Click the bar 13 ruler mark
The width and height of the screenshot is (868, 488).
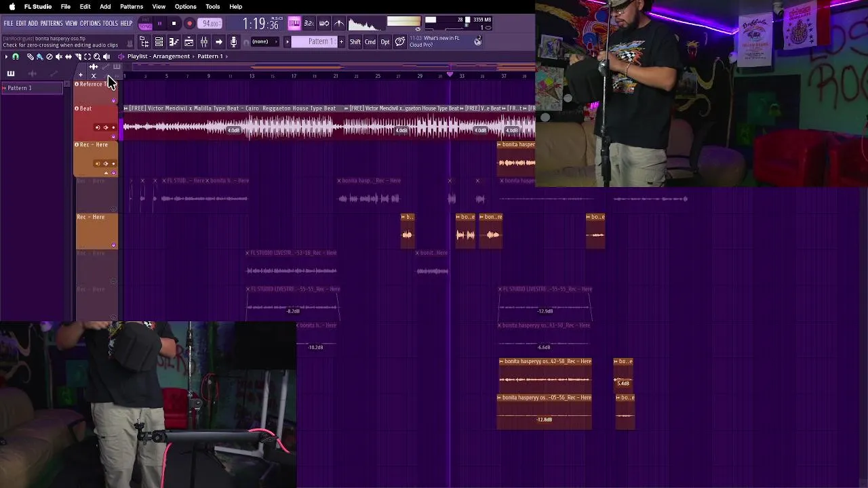click(252, 76)
